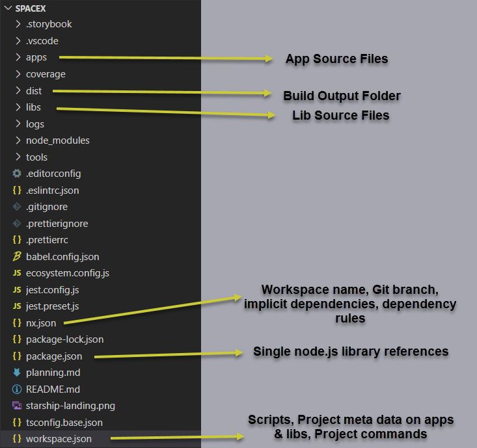Click the info icon beside README.md
Image resolution: width=477 pixels, height=448 pixels.
17,389
